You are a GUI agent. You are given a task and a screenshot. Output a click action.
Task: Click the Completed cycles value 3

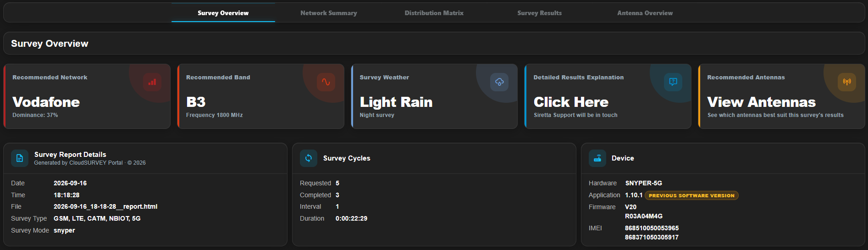(337, 195)
